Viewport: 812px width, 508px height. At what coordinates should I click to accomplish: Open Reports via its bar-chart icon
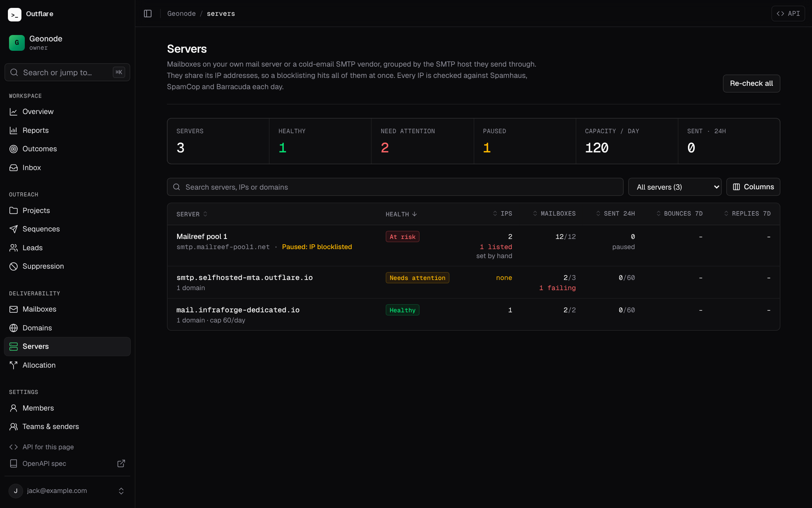click(x=14, y=131)
